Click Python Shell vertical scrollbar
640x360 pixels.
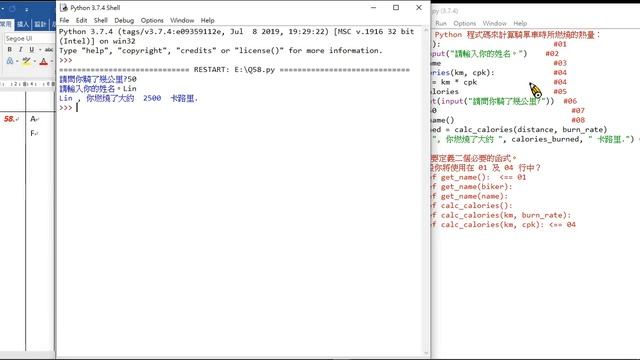[x=427, y=192]
